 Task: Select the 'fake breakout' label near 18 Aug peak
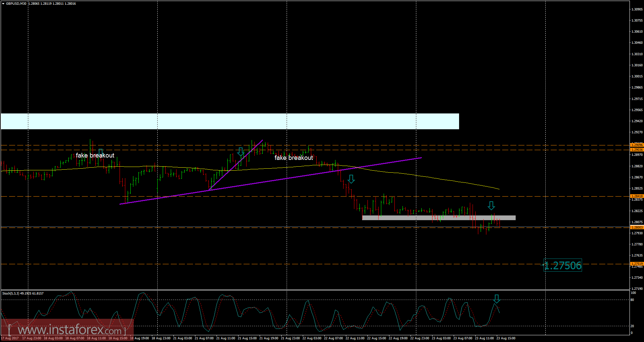tap(95, 155)
